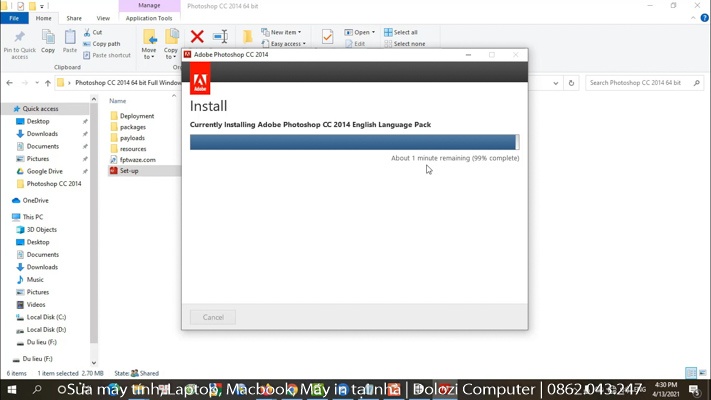Select Local Disk (D:) drive
The height and width of the screenshot is (400, 711).
point(46,330)
